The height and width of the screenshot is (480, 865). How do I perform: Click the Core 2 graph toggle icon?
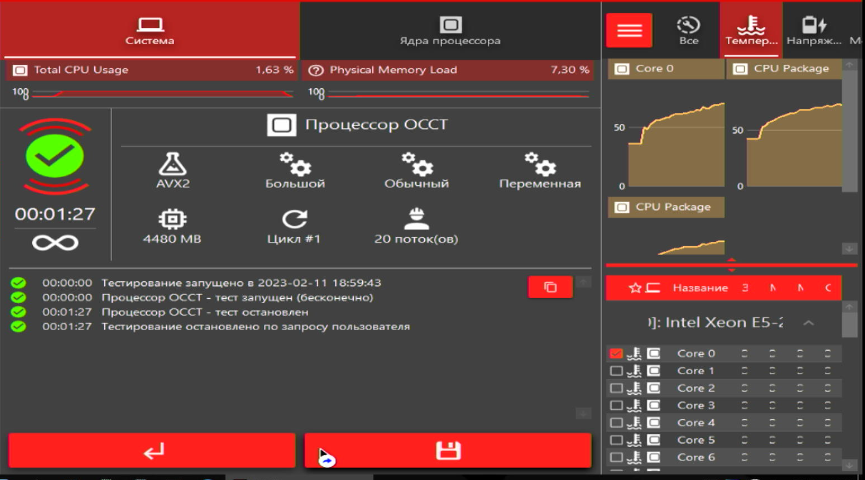coord(654,388)
